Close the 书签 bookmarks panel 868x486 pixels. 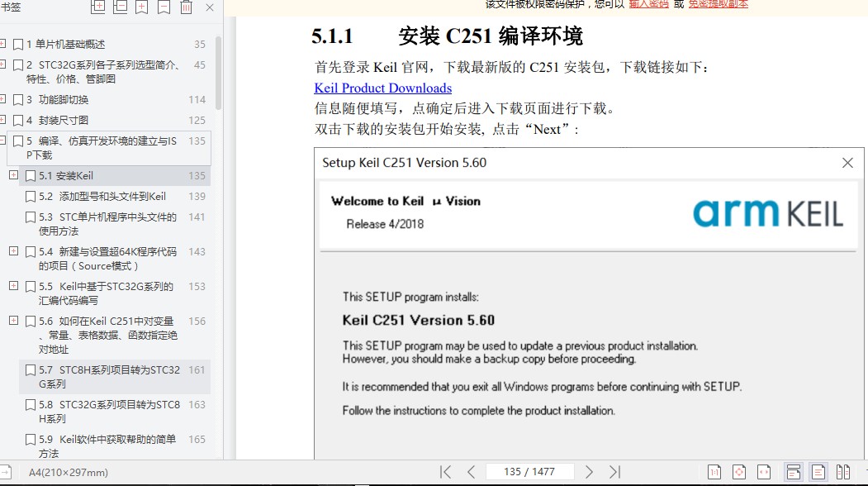click(210, 7)
